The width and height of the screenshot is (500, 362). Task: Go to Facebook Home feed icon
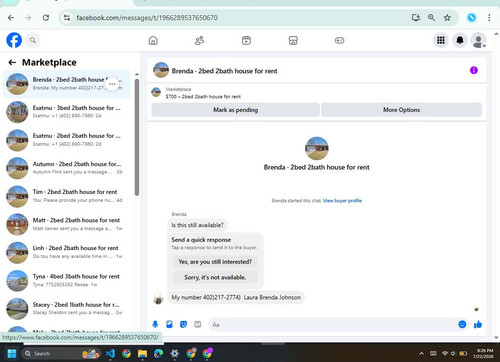pyautogui.click(x=153, y=41)
